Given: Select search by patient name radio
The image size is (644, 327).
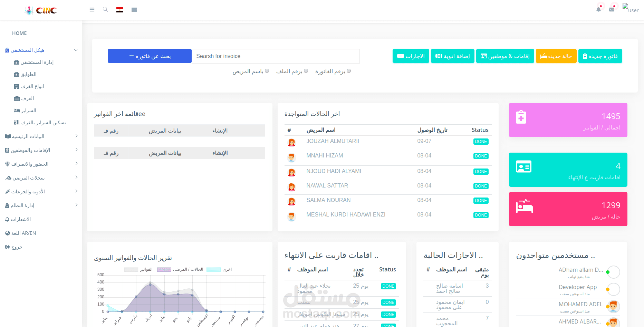Looking at the screenshot, I should coord(267,71).
